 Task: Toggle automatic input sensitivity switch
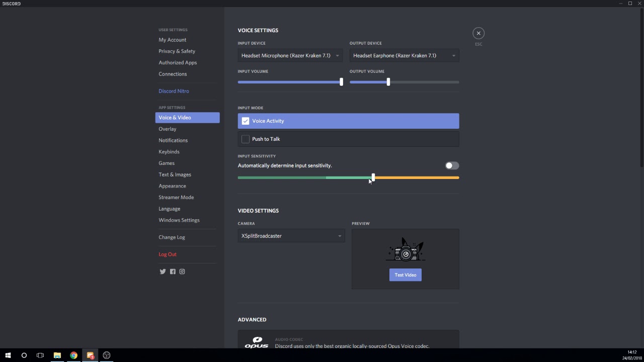point(452,165)
